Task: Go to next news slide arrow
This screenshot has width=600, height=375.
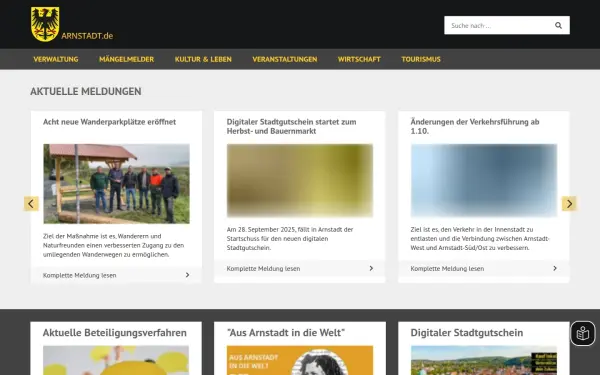Action: point(569,204)
